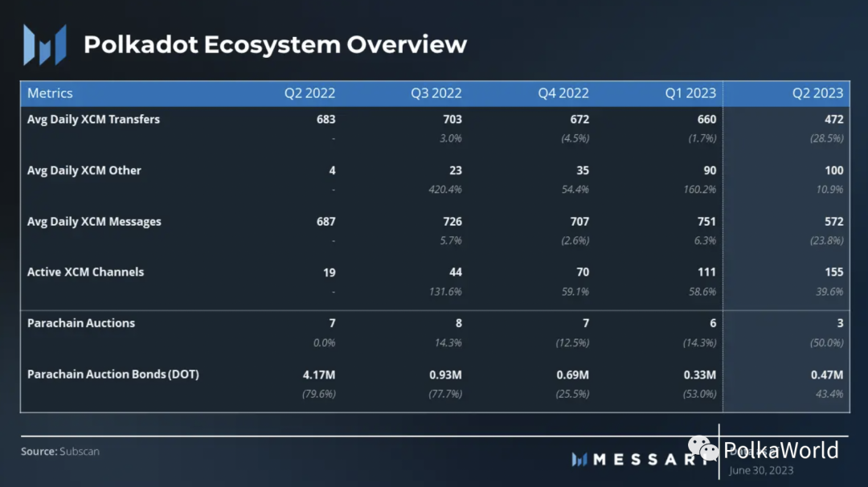Click the Messari logo icon beside the title

[x=45, y=45]
